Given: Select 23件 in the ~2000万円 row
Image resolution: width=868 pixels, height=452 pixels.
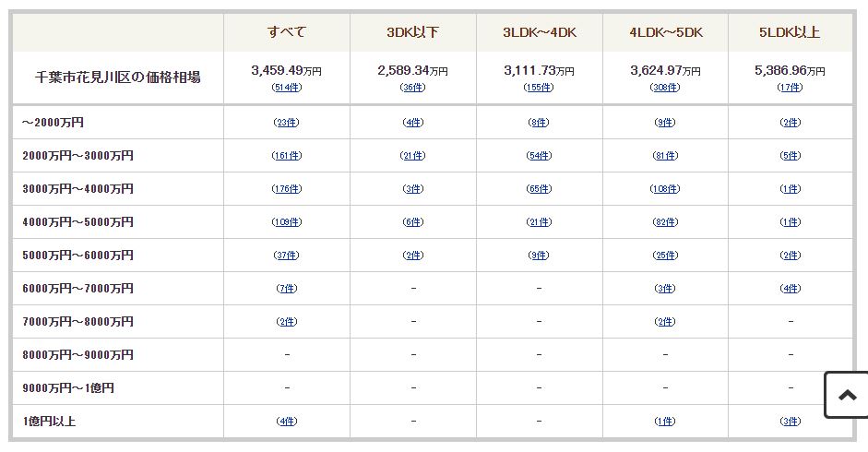Looking at the screenshot, I should click(286, 123).
